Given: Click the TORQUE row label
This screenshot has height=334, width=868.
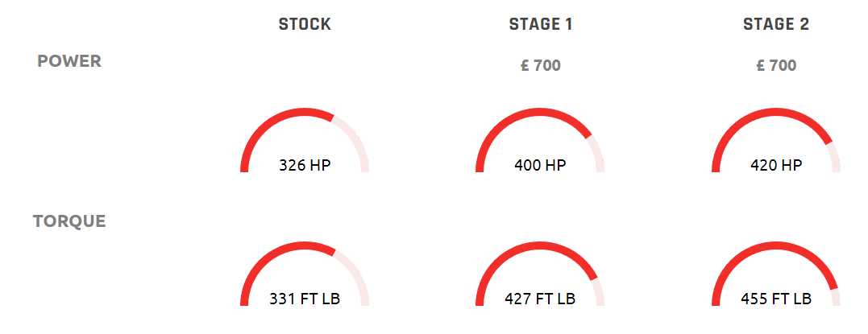Looking at the screenshot, I should click(x=69, y=221).
